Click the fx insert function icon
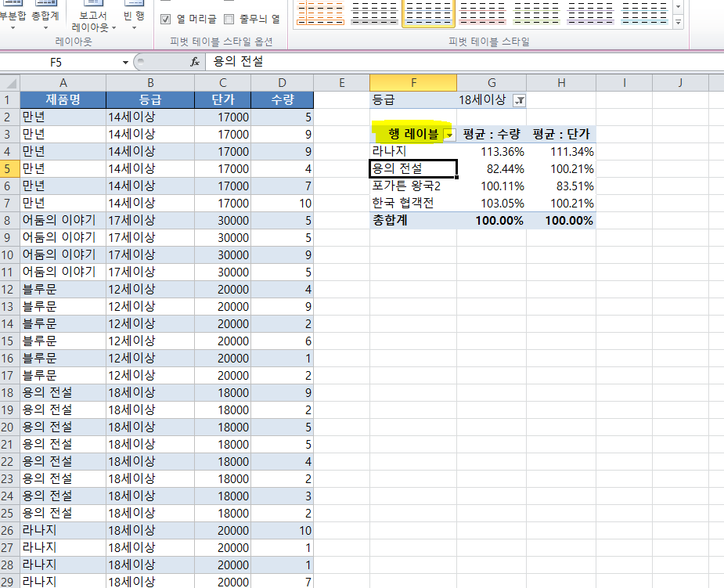This screenshot has height=588, width=724. coord(195,62)
